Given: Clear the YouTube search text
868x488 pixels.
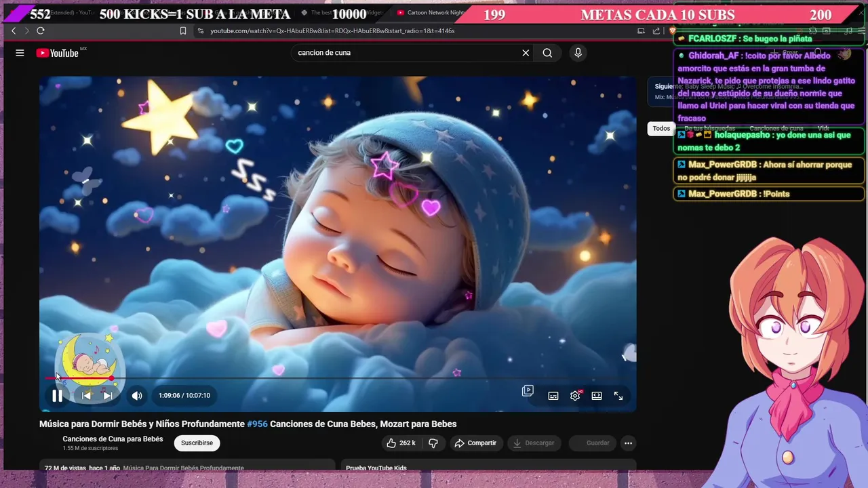Looking at the screenshot, I should click(526, 53).
